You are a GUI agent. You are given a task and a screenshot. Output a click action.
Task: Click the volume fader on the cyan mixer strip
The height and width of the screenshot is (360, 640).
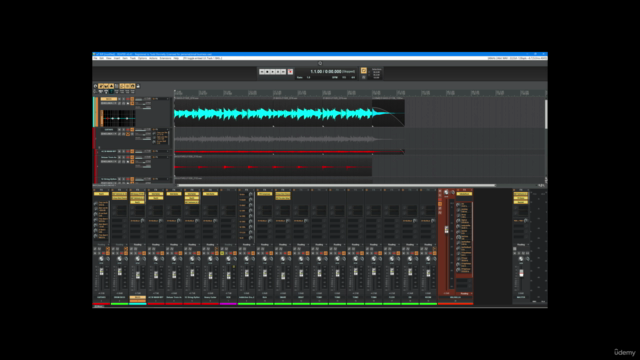138,276
